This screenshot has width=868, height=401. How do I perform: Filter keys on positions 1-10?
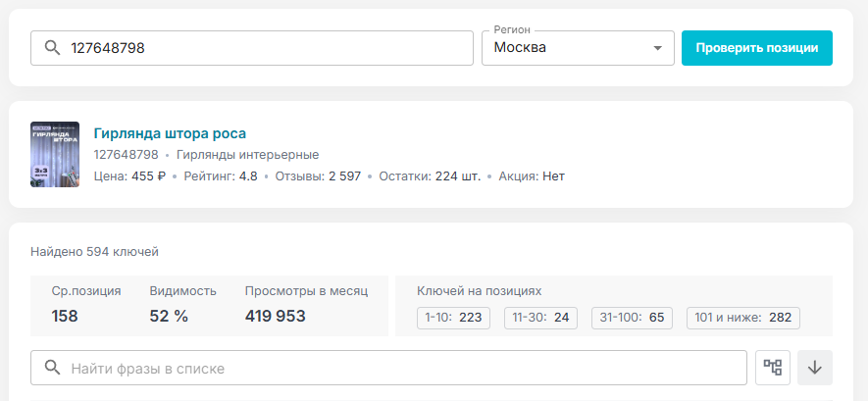point(453,318)
